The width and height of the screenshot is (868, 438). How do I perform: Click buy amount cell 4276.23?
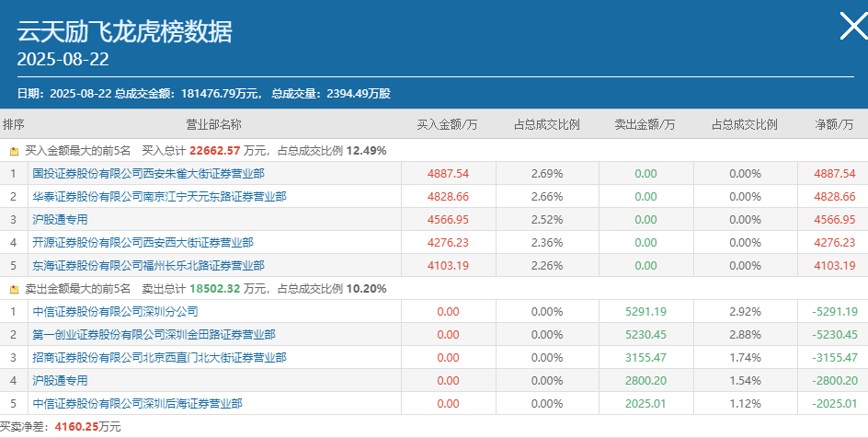pos(448,243)
